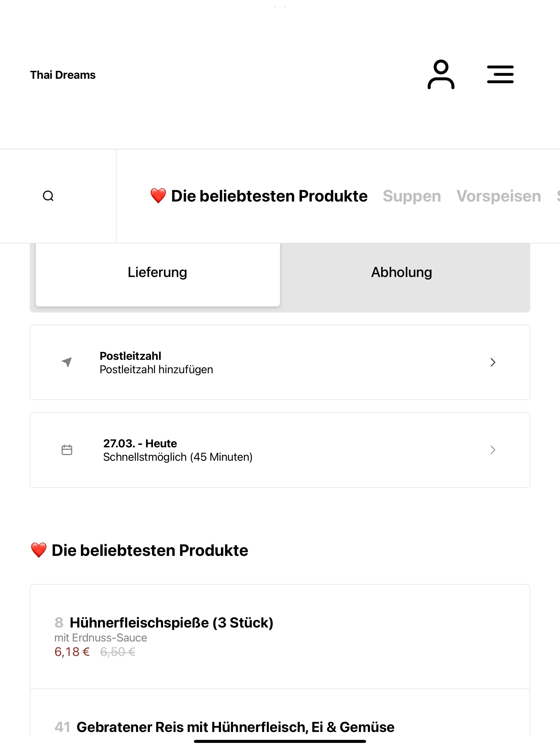Image resolution: width=560 pixels, height=747 pixels.
Task: Switch to the Vorspeisen category tab
Action: click(x=498, y=196)
